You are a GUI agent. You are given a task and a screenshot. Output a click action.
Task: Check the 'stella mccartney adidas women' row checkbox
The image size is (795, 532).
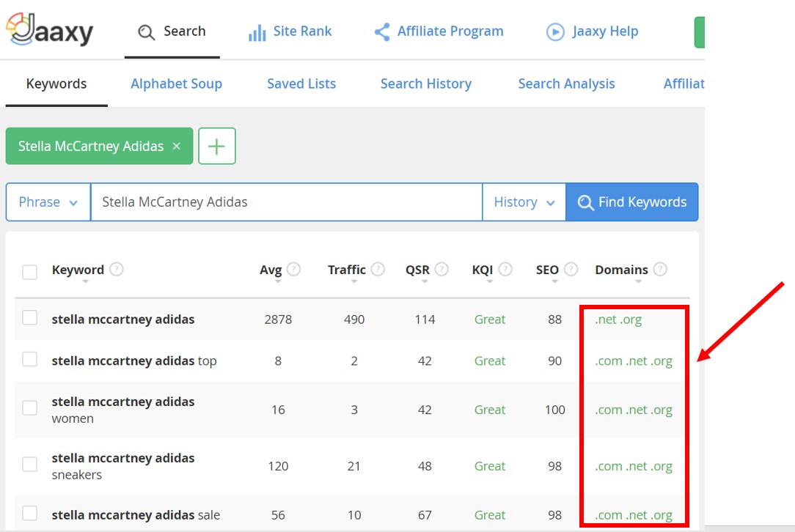click(30, 408)
